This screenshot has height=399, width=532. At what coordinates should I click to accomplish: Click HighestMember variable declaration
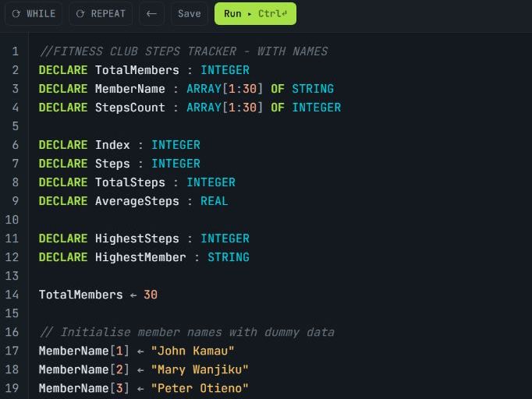pos(140,257)
